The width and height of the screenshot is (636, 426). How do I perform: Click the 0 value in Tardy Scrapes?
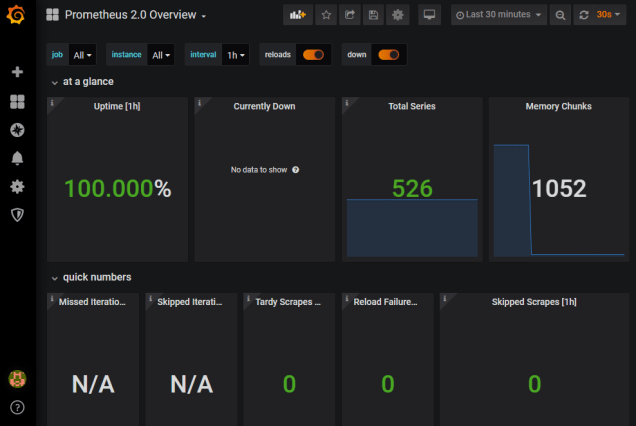289,384
